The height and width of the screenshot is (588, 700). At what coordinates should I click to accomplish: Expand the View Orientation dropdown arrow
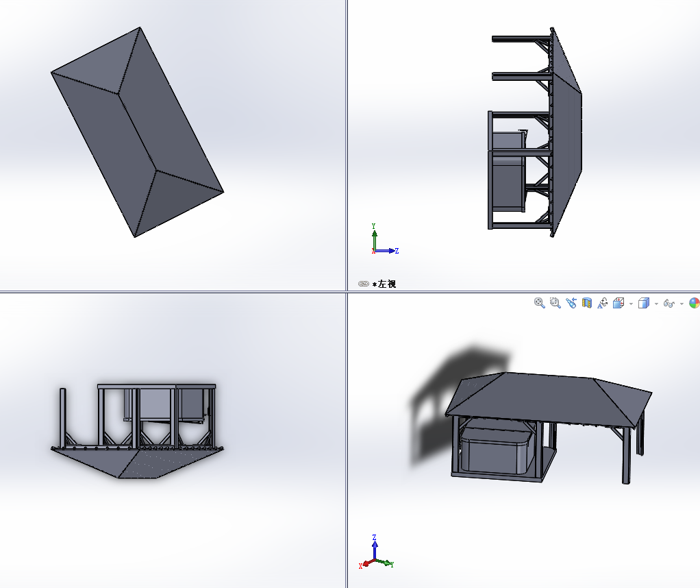(x=631, y=304)
